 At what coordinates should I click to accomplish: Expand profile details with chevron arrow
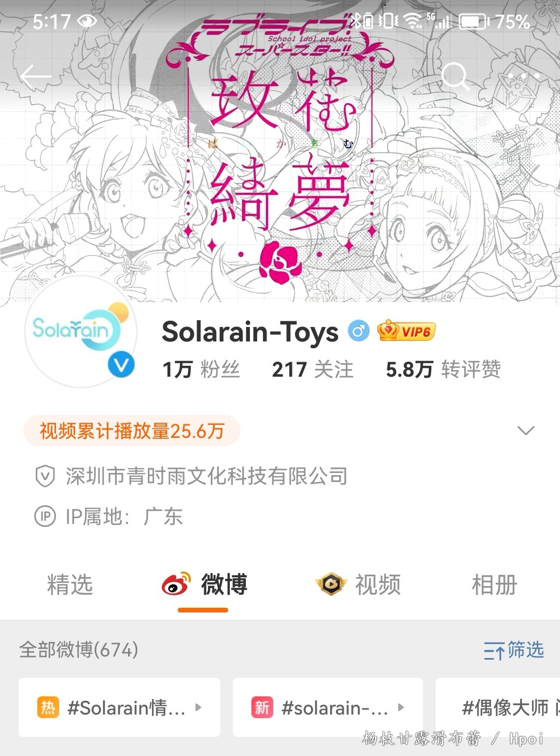(526, 431)
